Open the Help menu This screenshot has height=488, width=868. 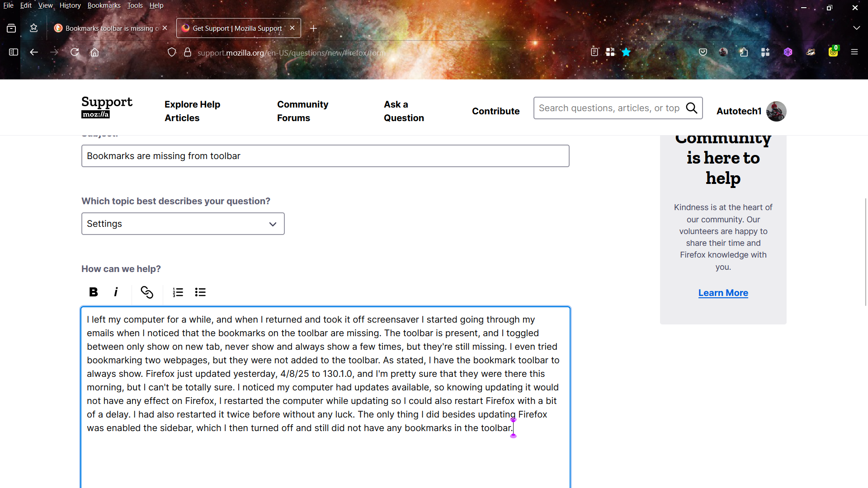pyautogui.click(x=156, y=5)
